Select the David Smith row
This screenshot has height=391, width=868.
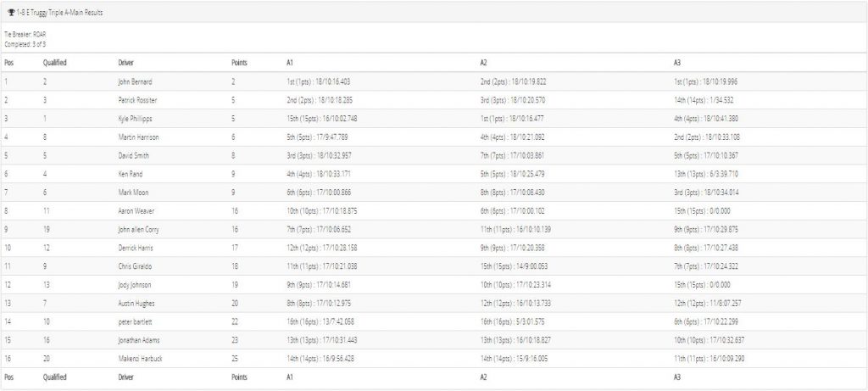coord(434,155)
